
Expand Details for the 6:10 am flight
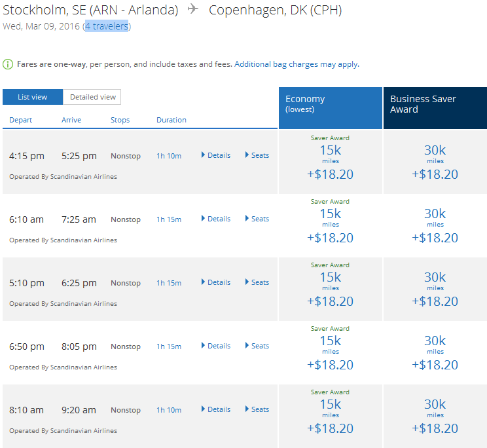pos(216,219)
